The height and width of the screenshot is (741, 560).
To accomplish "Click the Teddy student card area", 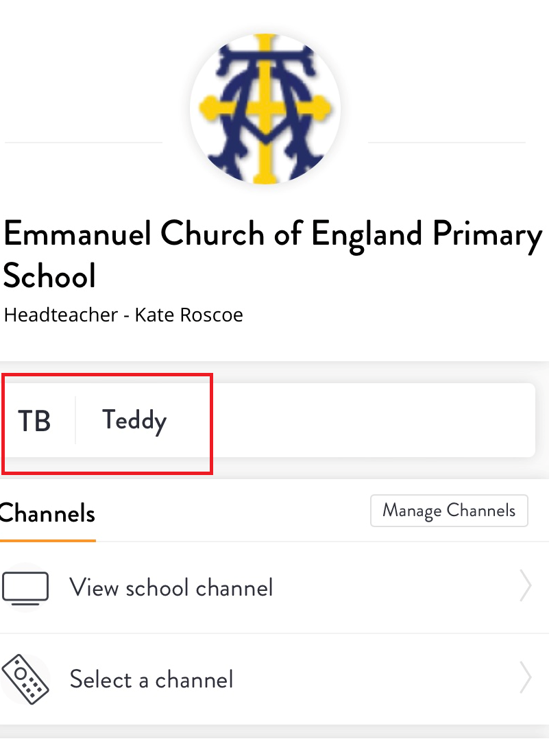I will (x=269, y=420).
